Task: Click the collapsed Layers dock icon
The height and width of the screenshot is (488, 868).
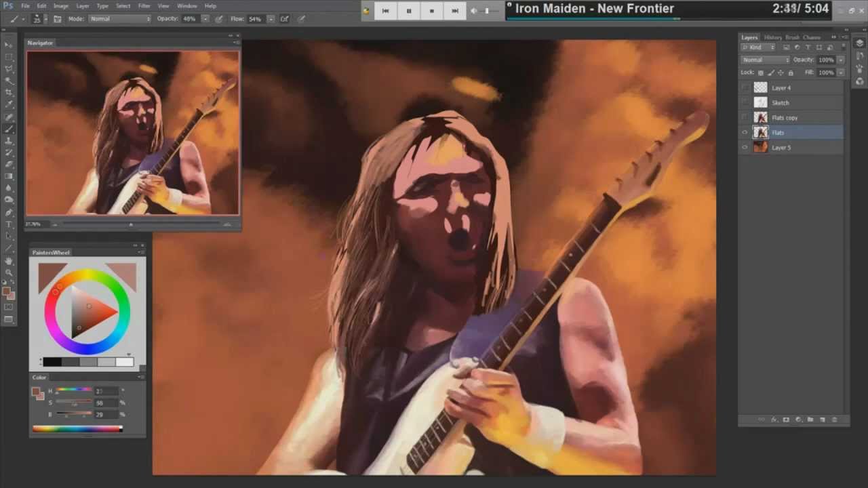Action: [859, 43]
